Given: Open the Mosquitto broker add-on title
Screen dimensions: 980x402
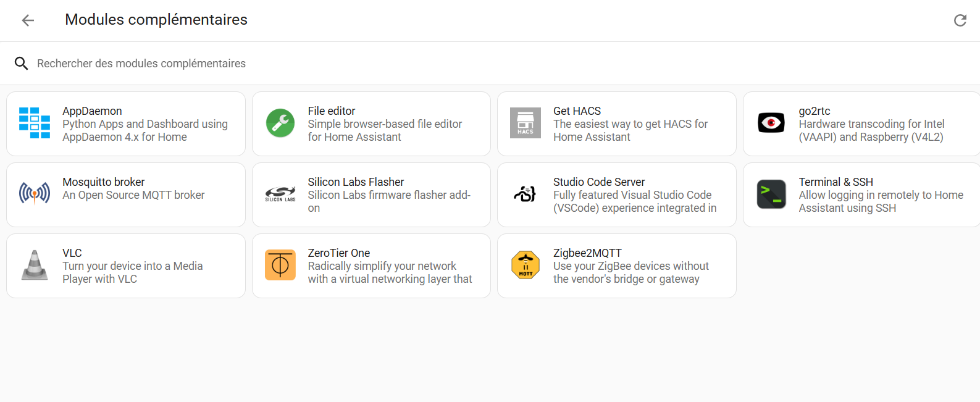Looking at the screenshot, I should 103,182.
